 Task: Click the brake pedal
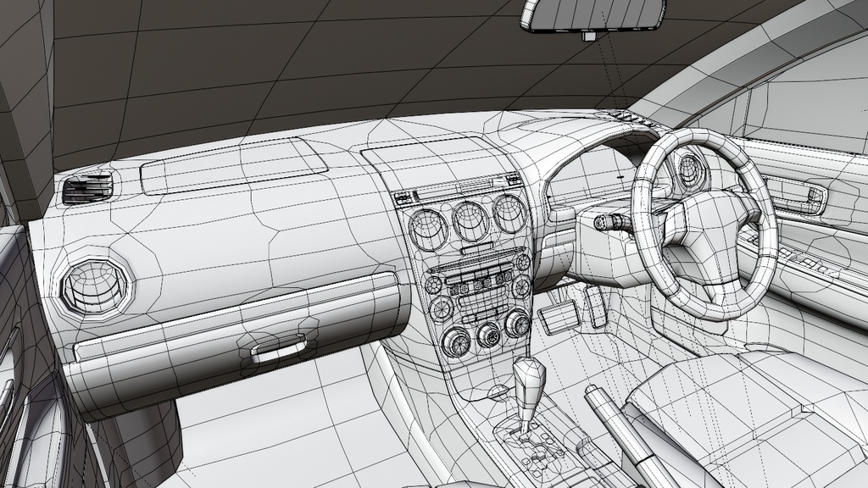click(559, 319)
